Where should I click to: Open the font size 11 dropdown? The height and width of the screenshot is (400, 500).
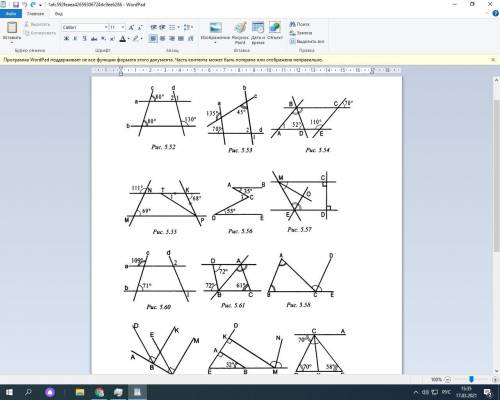pos(123,27)
